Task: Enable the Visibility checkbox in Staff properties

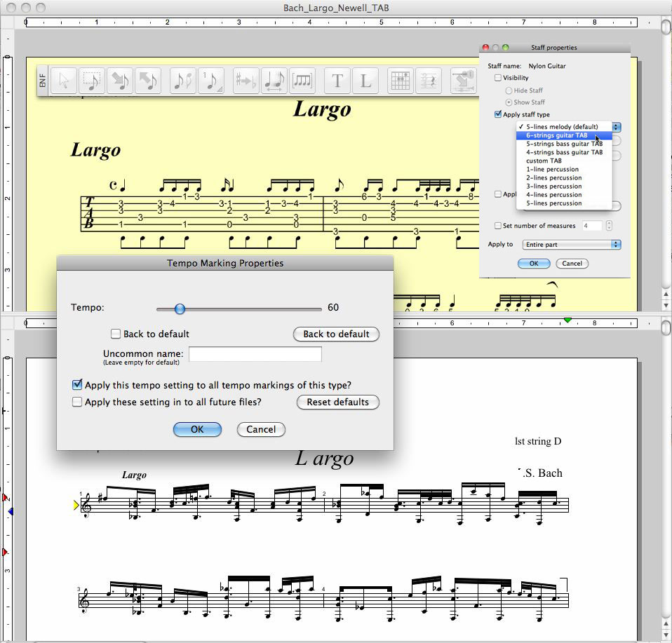Action: pyautogui.click(x=497, y=78)
